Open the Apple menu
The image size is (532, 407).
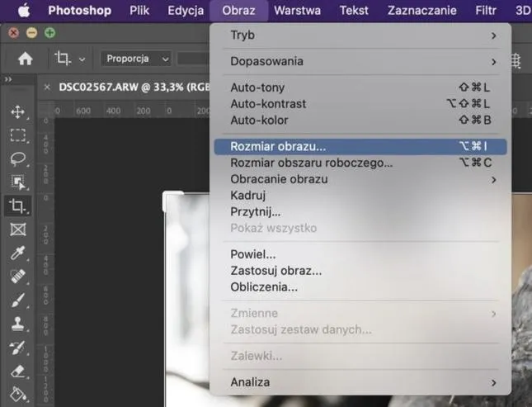[24, 11]
